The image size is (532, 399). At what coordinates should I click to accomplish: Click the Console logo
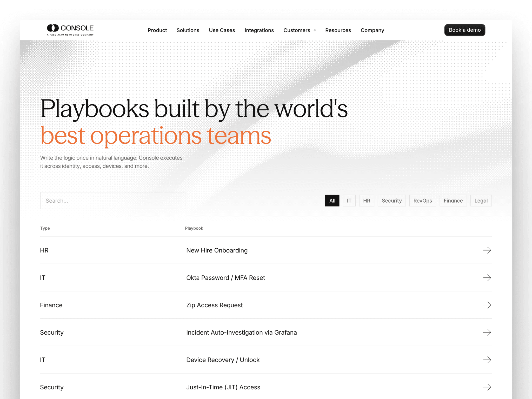pos(70,30)
